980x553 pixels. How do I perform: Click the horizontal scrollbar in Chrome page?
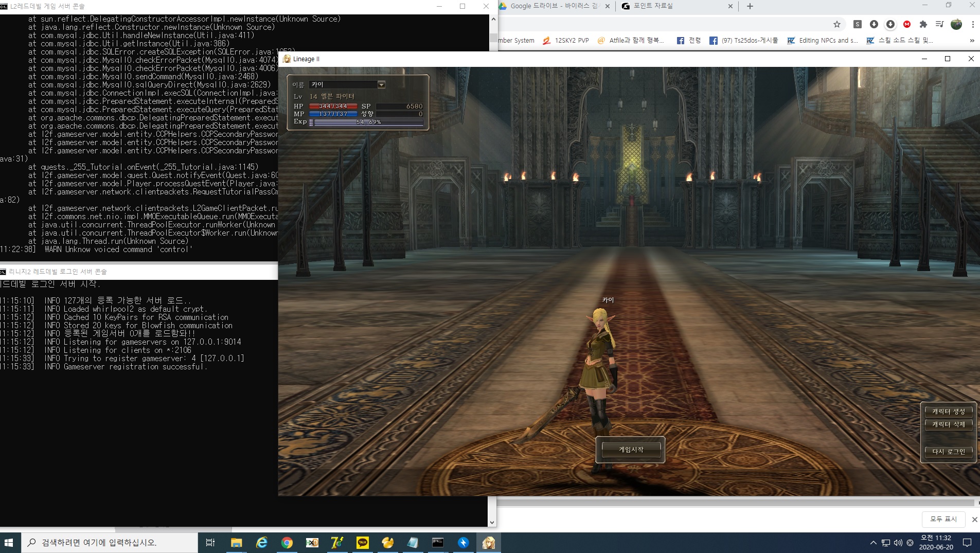coord(736,503)
